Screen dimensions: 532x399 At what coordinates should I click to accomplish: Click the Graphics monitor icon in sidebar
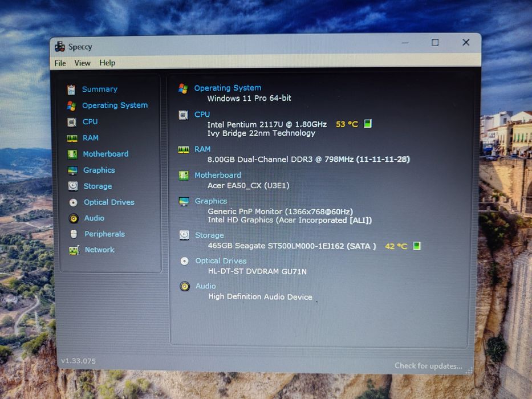pos(72,170)
